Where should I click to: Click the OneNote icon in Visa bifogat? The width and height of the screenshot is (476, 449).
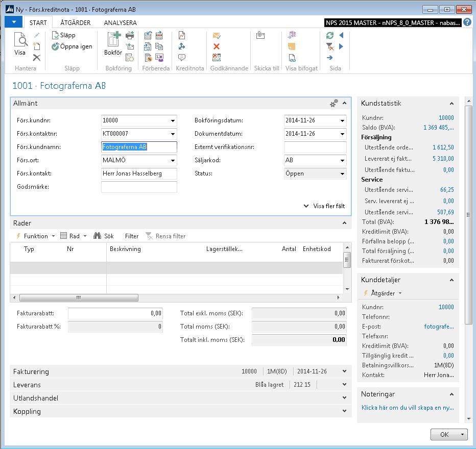point(292,35)
